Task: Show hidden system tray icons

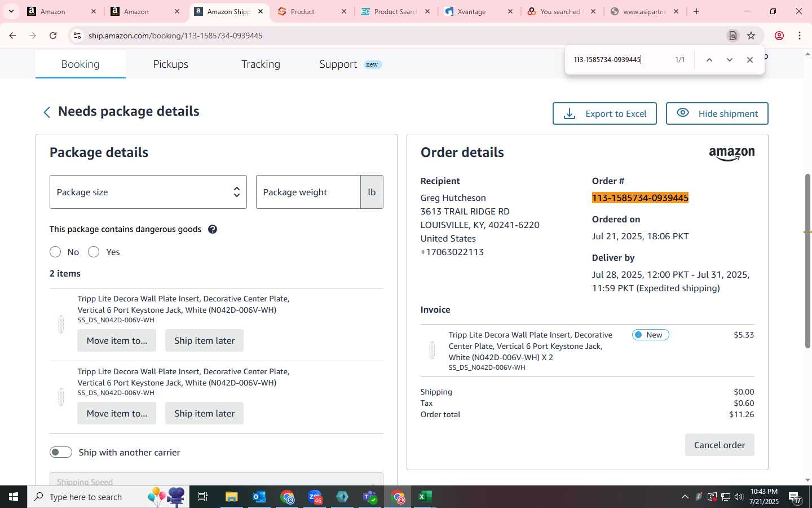Action: pyautogui.click(x=685, y=497)
